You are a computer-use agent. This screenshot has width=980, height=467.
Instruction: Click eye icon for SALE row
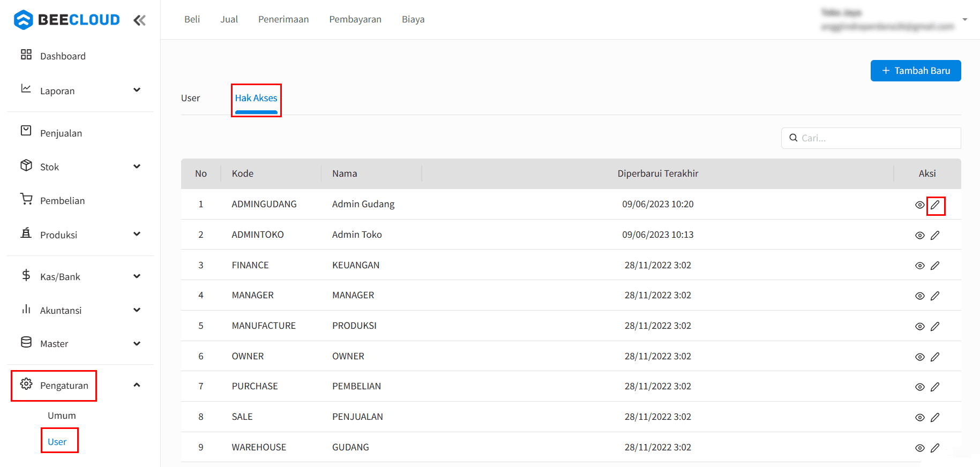coord(919,418)
